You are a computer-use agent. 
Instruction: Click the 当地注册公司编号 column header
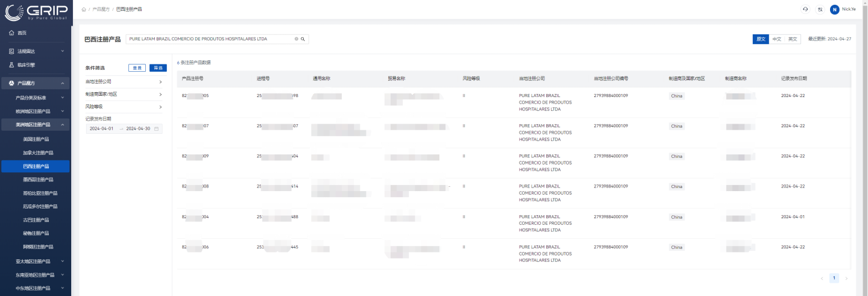click(611, 78)
